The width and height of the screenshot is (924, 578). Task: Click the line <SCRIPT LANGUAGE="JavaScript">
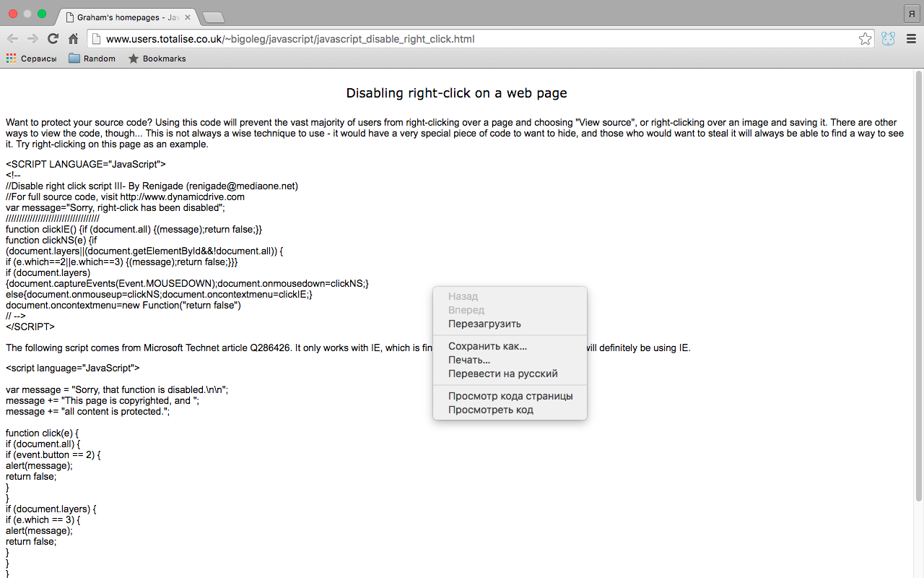coord(86,164)
